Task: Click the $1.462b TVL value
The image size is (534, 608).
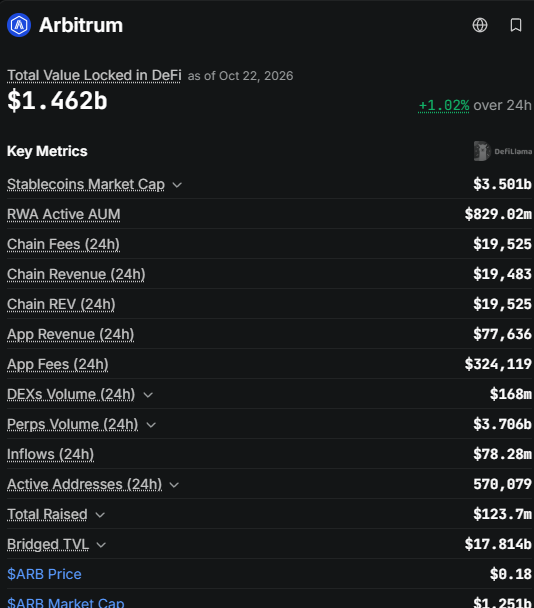Action: (x=57, y=100)
